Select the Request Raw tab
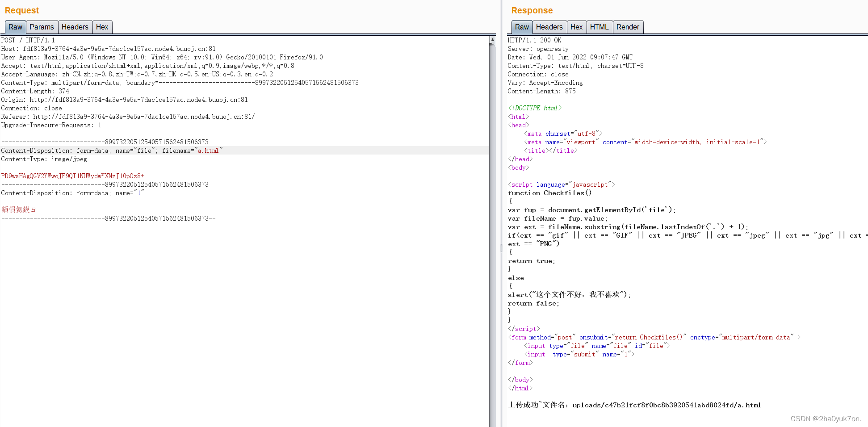Viewport: 868px width, 427px height. point(15,27)
